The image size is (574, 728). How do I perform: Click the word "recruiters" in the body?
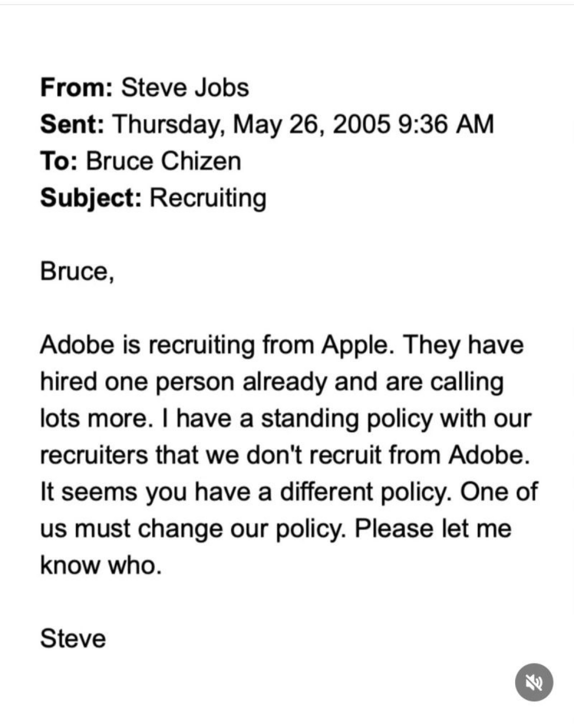pyautogui.click(x=94, y=455)
